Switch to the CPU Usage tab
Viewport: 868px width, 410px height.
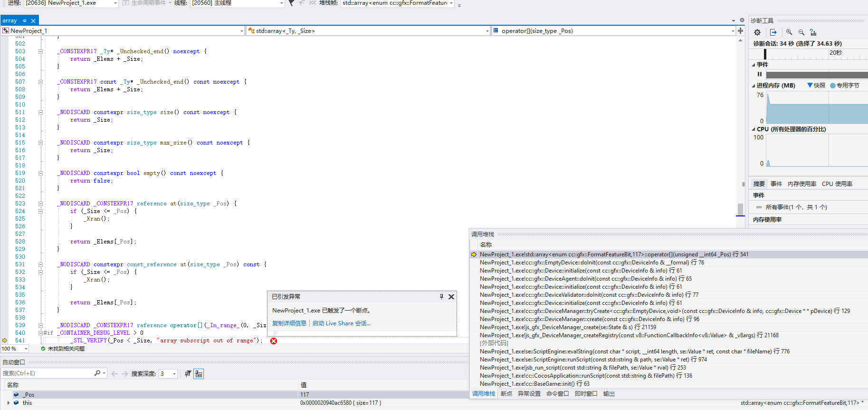click(x=837, y=184)
